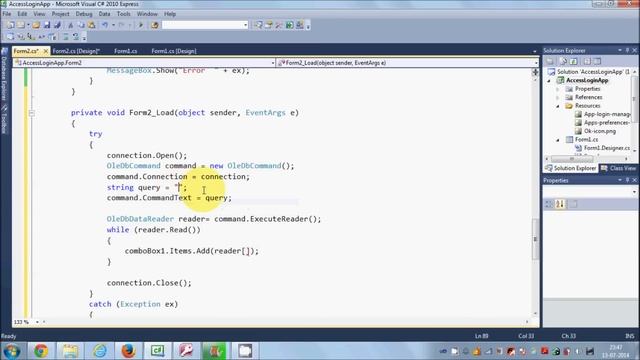Open the View menu
640x360 pixels.
(x=39, y=14)
